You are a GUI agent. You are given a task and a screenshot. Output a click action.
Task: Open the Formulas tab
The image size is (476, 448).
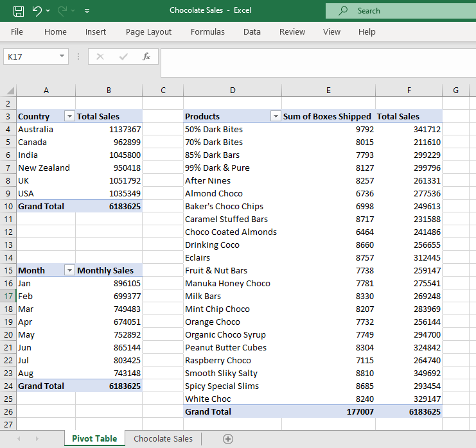tap(207, 32)
